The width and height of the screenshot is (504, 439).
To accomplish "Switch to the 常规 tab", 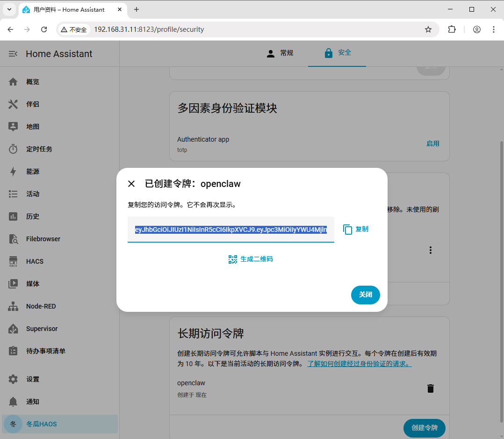I will pyautogui.click(x=280, y=53).
